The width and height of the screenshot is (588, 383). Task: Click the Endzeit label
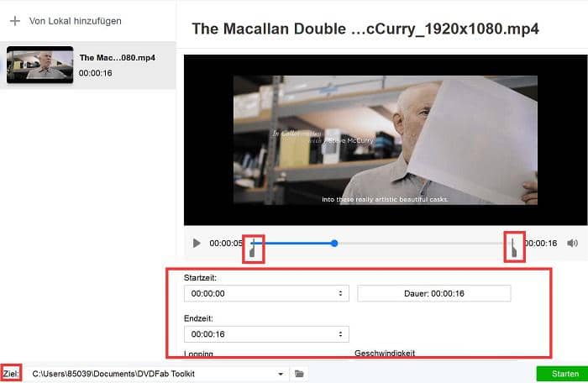click(198, 318)
